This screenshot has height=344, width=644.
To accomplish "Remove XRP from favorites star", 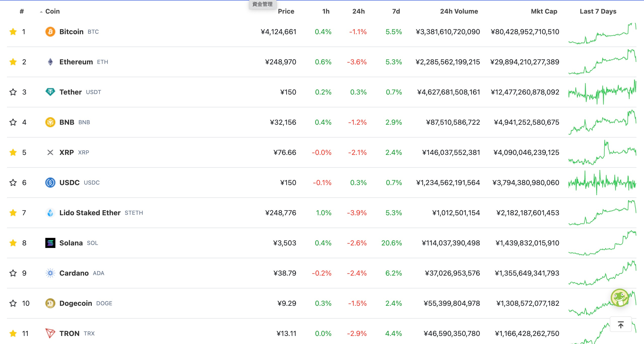I will click(x=13, y=152).
